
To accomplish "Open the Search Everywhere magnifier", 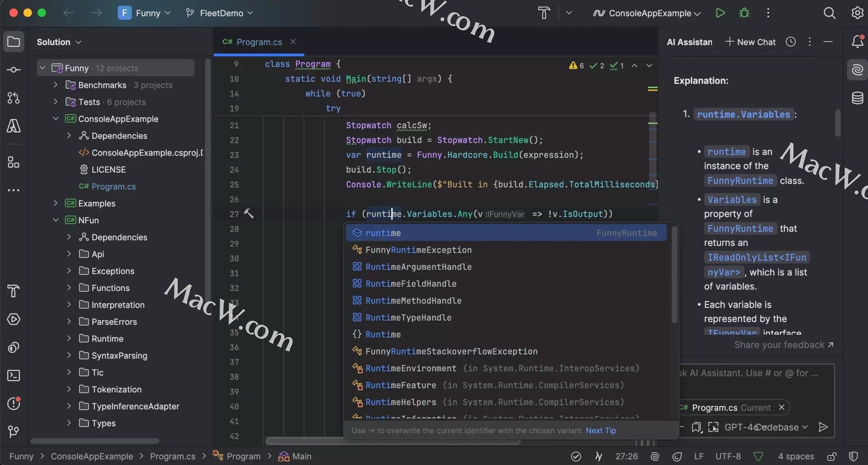I will click(x=829, y=13).
